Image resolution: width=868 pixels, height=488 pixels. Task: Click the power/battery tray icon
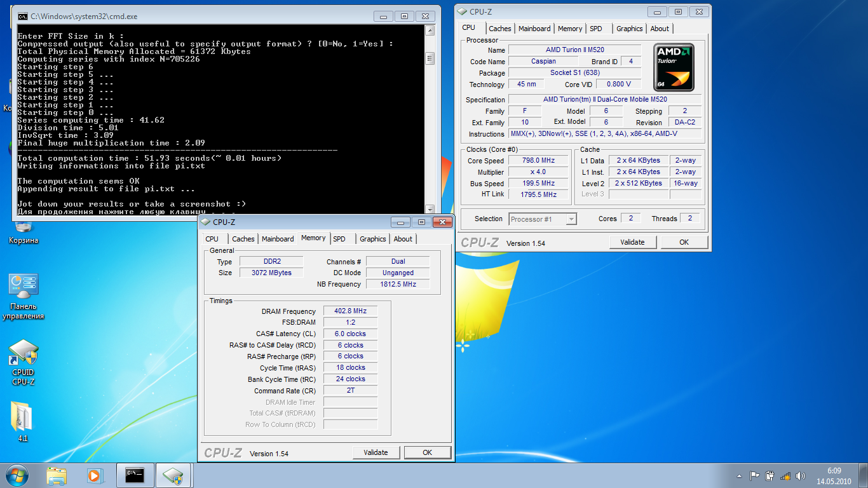(770, 475)
